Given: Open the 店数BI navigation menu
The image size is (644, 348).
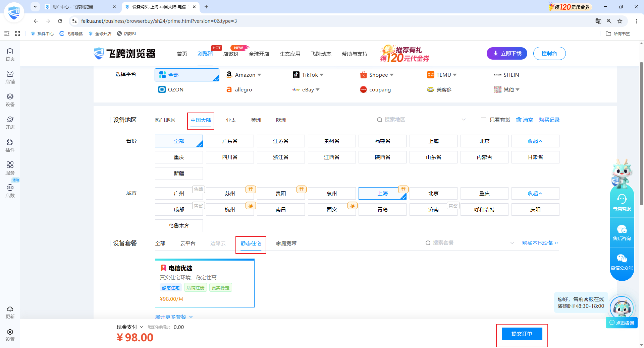Looking at the screenshot, I should point(231,54).
